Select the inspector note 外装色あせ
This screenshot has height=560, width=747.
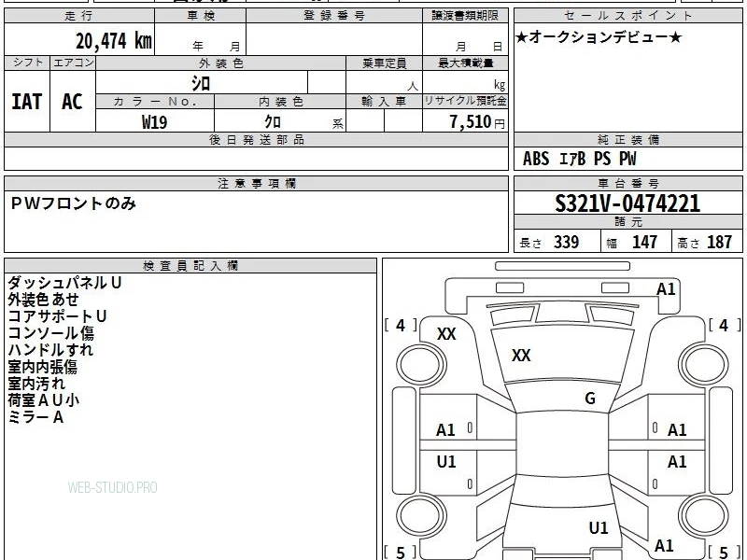(43, 300)
